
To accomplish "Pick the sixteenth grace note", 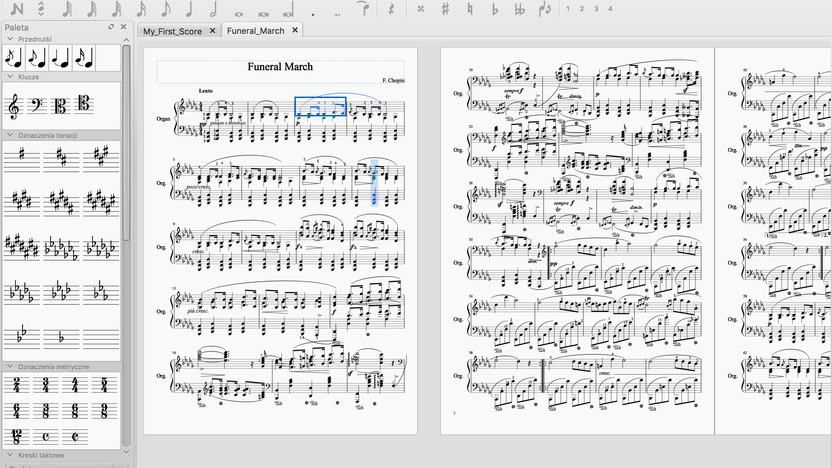I will (85, 58).
